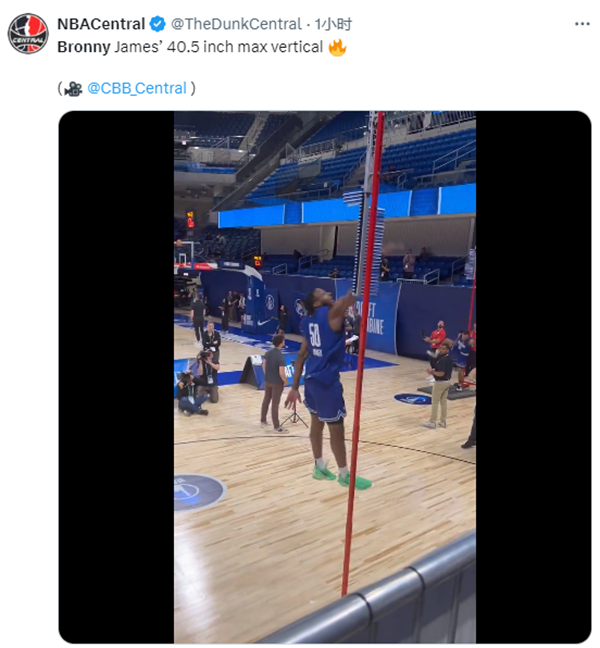Open the NBACentral profile avatar
Viewport: 600px width, 648px height.
28,33
